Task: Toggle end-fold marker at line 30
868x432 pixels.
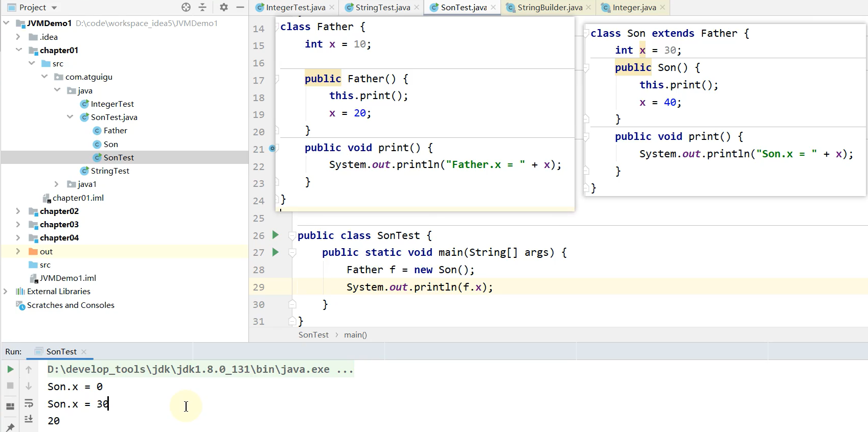Action: [x=292, y=304]
